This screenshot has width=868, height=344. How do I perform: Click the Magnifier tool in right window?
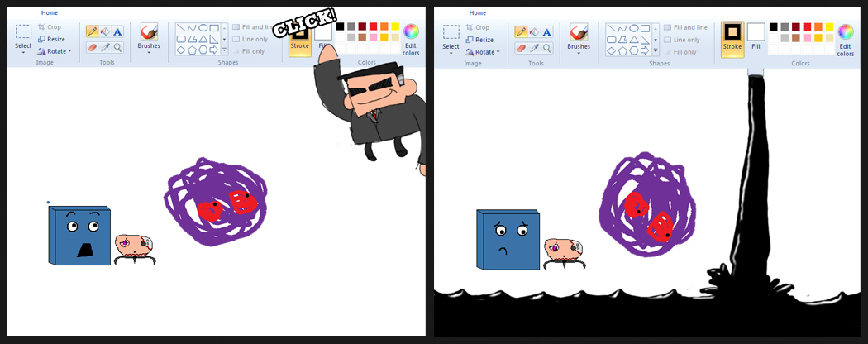click(x=546, y=47)
